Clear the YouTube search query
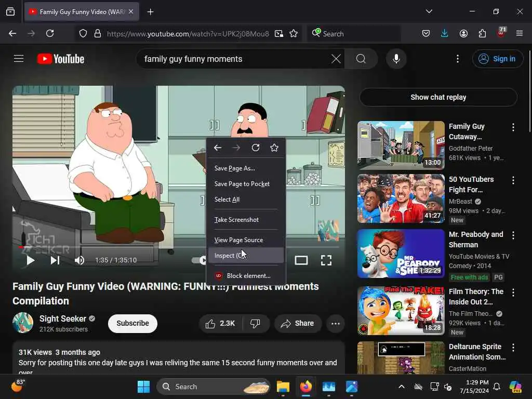Viewport: 532px width, 399px height. pos(336,59)
